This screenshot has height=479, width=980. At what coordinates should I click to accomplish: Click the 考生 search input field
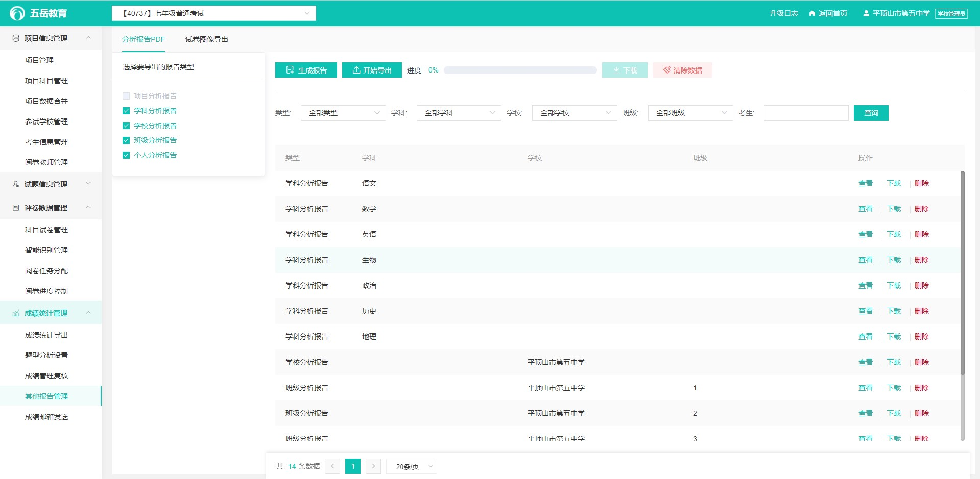pos(806,113)
